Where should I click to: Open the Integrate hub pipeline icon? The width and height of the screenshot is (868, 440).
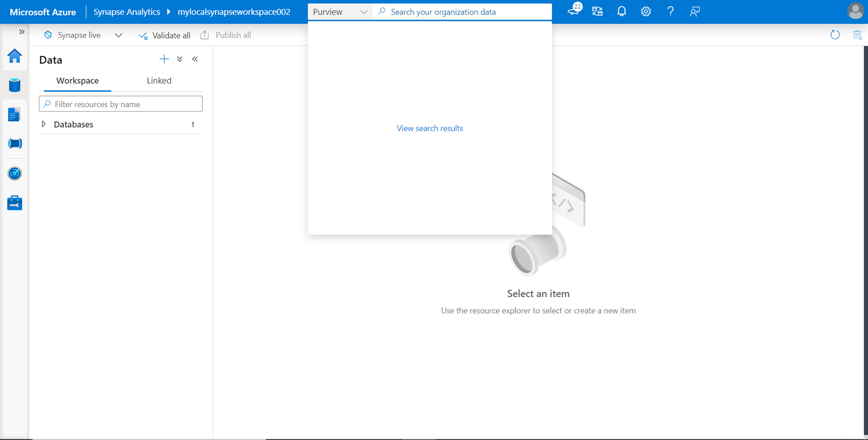[15, 144]
